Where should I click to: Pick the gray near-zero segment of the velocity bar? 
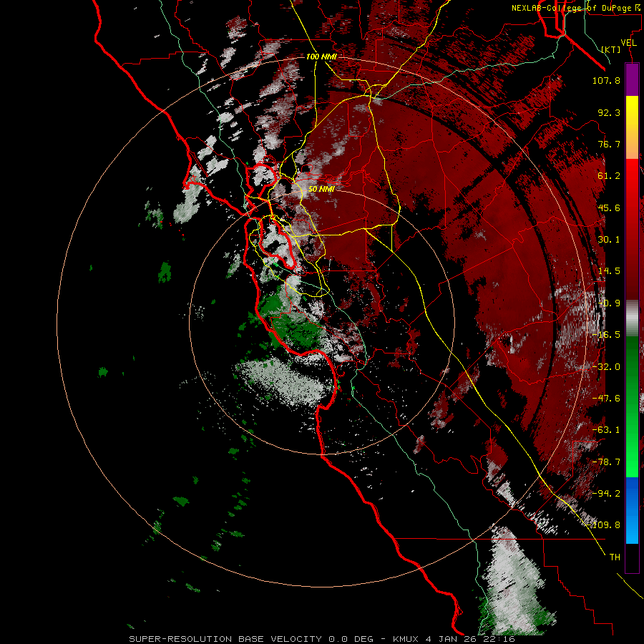[632, 318]
